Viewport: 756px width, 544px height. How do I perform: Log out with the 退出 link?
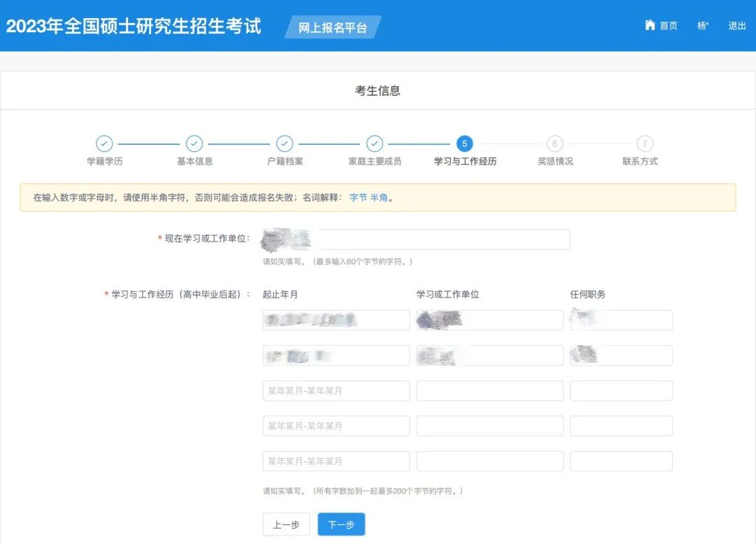[x=737, y=26]
